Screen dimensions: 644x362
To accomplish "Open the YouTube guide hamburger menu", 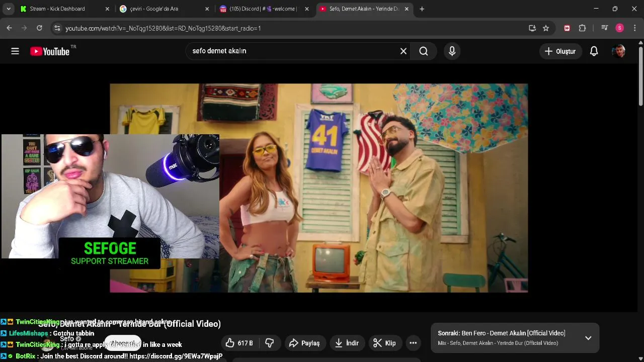I will pos(15,51).
